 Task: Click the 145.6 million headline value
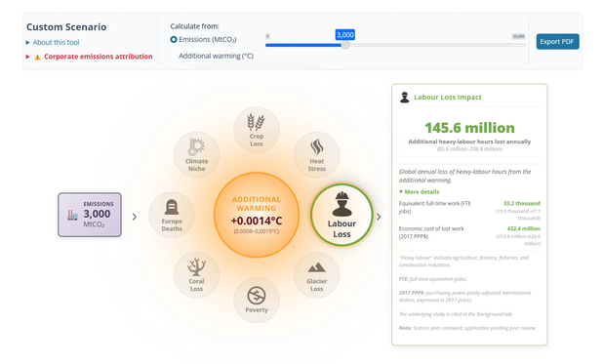pos(469,128)
